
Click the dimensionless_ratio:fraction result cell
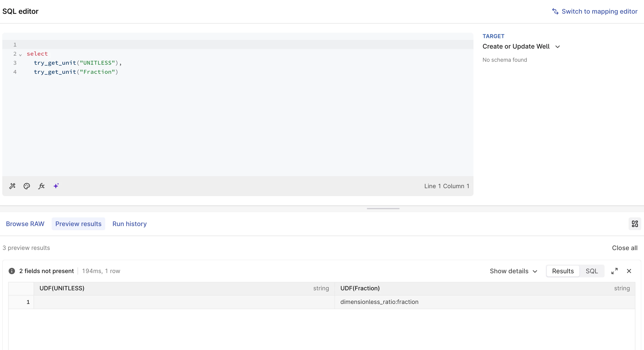pos(379,302)
